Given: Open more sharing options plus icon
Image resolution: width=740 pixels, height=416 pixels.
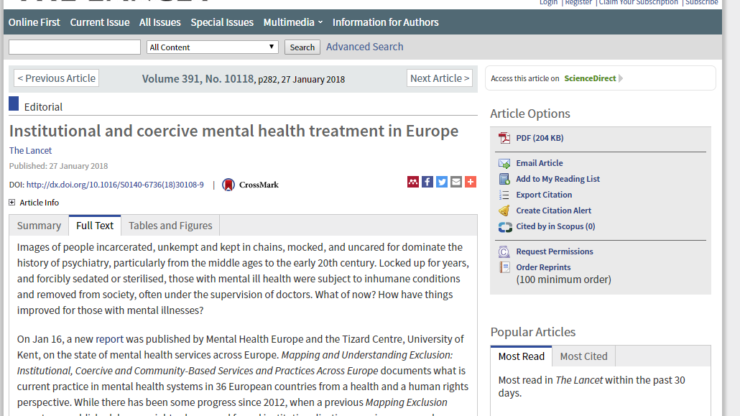Looking at the screenshot, I should (x=471, y=182).
